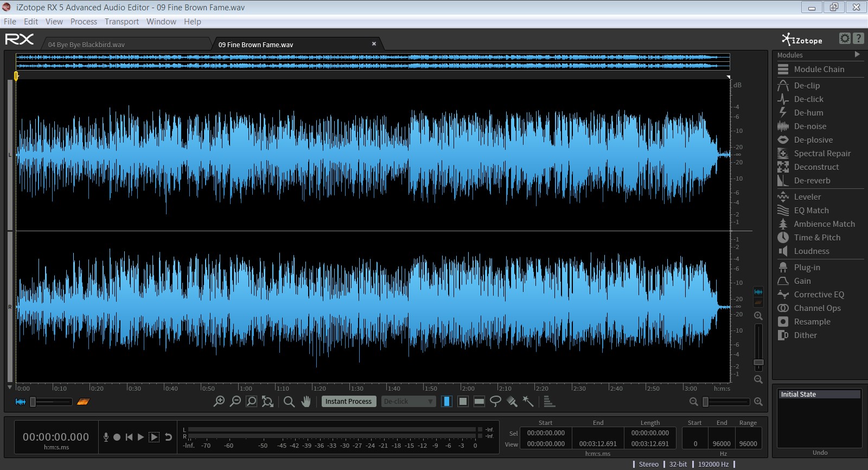Select Initial State in undo history

coord(819,395)
